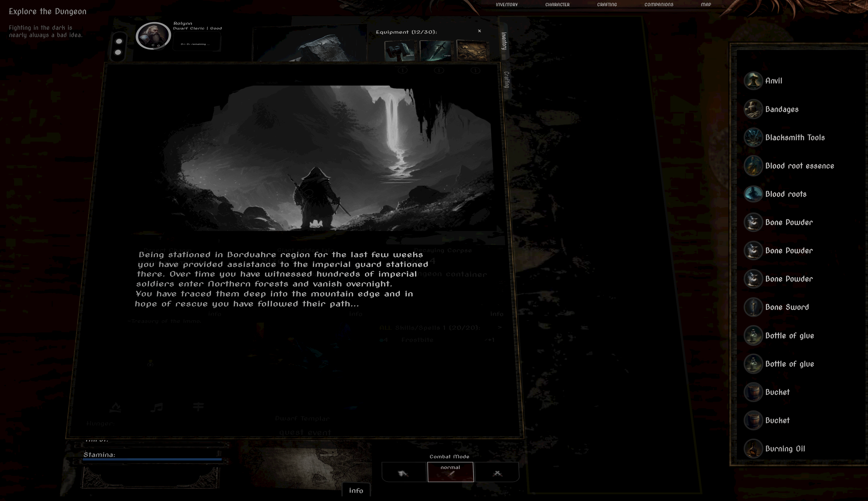This screenshot has width=868, height=501.
Task: Select the Bone Sword item icon
Action: 753,307
